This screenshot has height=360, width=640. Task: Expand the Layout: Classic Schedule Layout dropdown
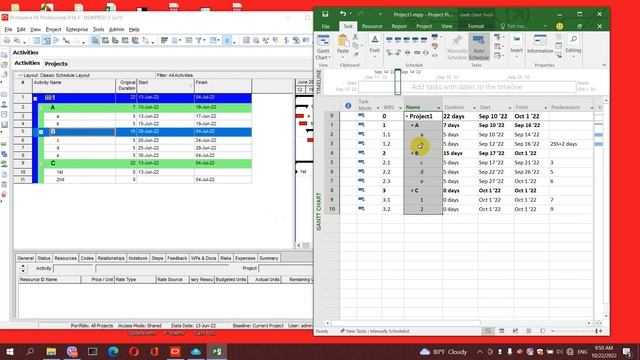click(x=20, y=75)
